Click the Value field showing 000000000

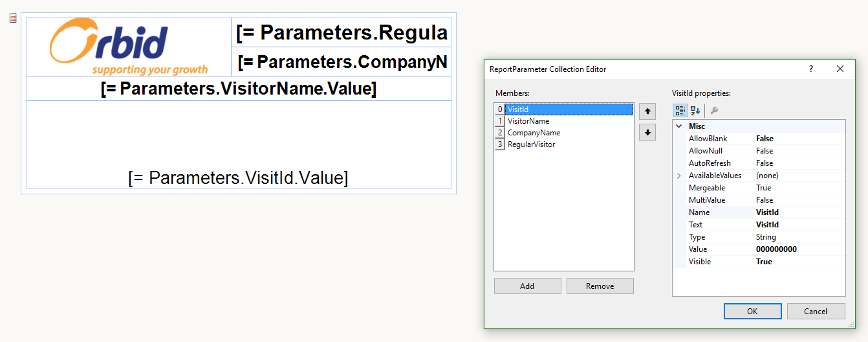coord(799,249)
